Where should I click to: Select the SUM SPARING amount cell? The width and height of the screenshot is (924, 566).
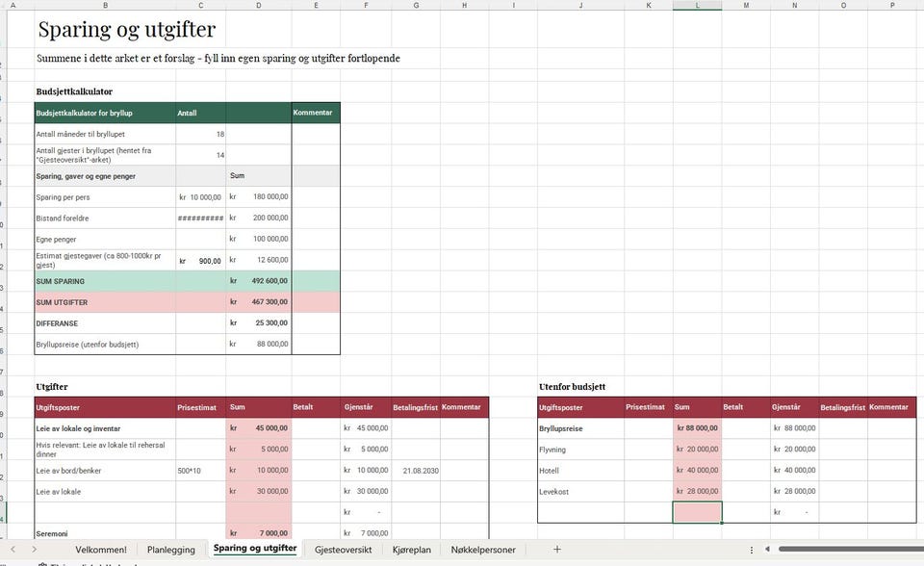pos(259,281)
